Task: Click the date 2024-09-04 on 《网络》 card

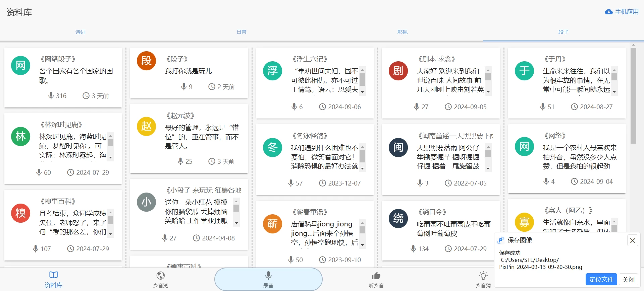Action: click(596, 181)
